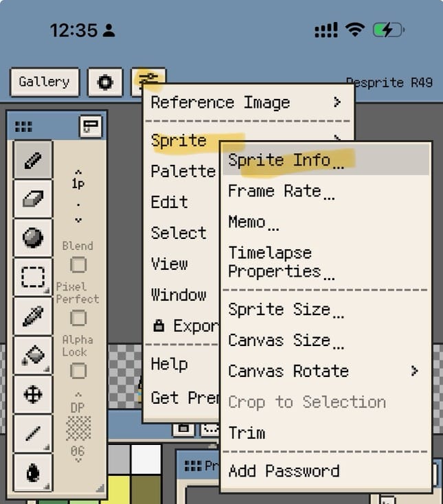Select the Pencil tool
The image size is (443, 504).
pos(32,161)
